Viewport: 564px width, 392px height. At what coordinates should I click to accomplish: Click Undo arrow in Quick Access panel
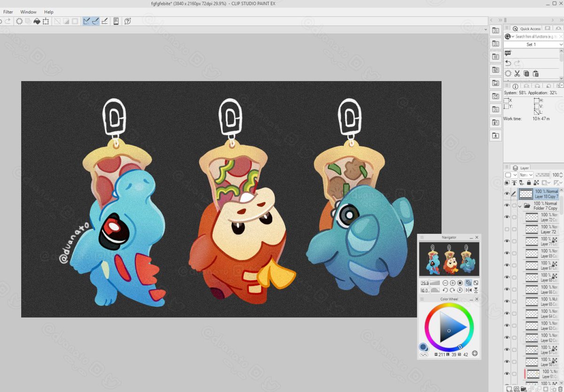pyautogui.click(x=508, y=63)
